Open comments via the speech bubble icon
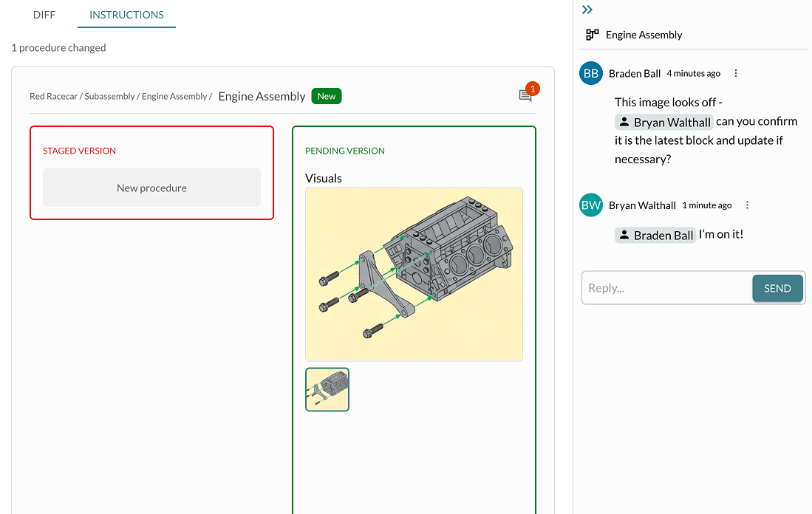Screen dimensions: 812x514 click(x=525, y=97)
